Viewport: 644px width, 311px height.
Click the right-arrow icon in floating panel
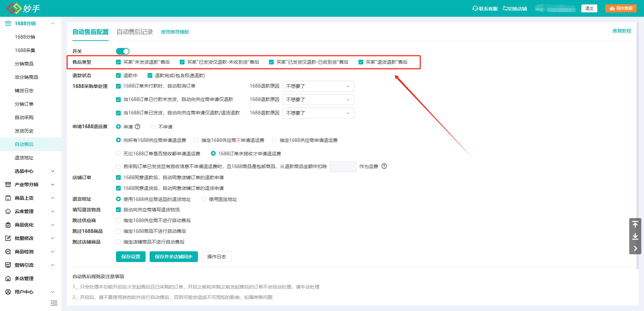[x=635, y=249]
